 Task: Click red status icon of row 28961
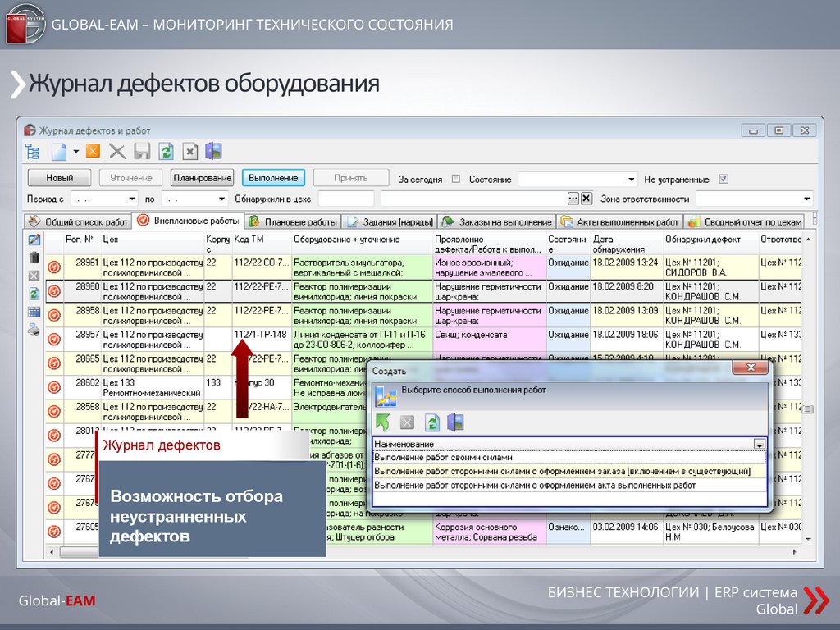tap(54, 267)
